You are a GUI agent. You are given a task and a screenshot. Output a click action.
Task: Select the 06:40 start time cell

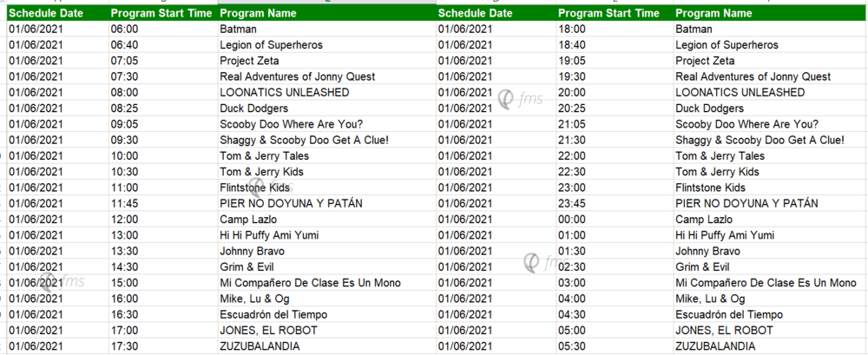pos(124,45)
